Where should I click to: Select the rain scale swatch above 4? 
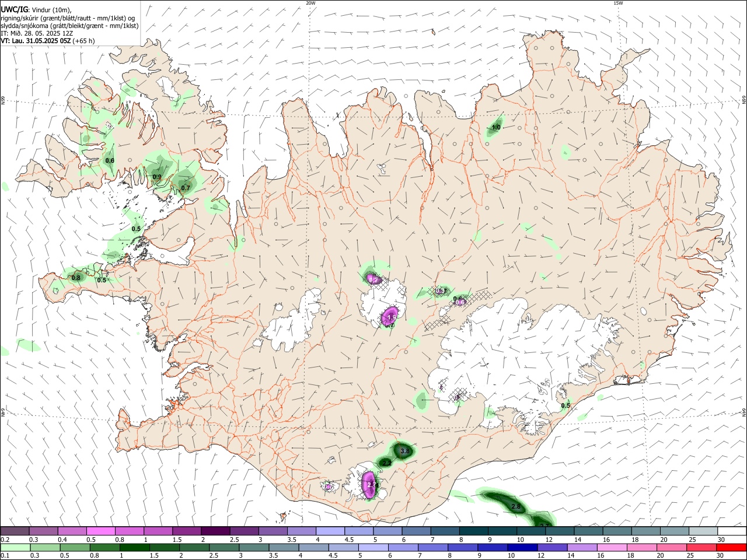pos(314,547)
